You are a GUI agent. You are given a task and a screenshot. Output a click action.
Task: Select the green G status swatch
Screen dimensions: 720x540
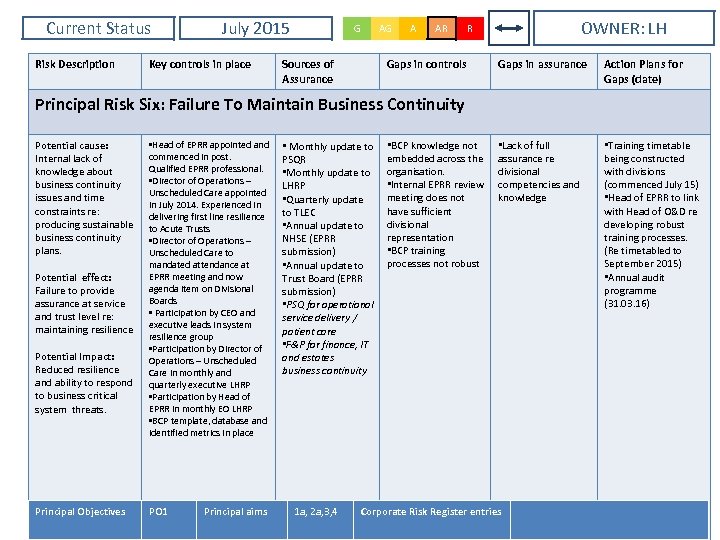coord(357,29)
